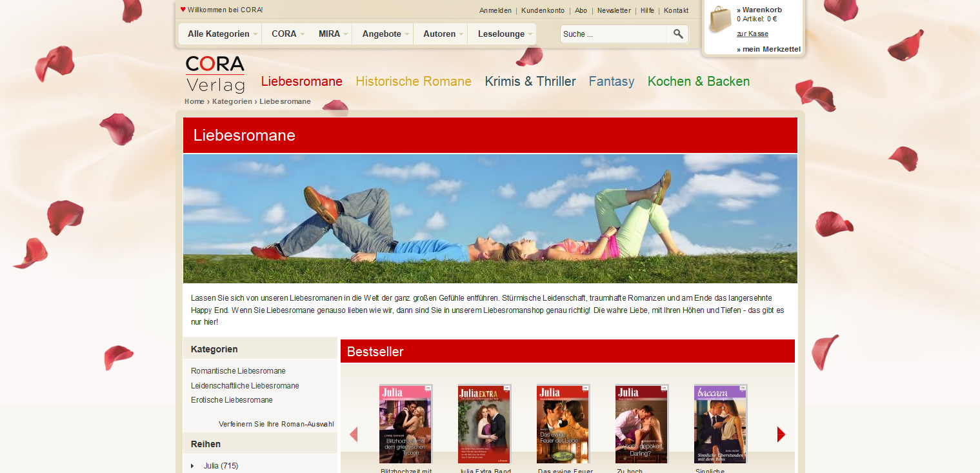Open the Julia (715) series
980x473 pixels.
(221, 466)
